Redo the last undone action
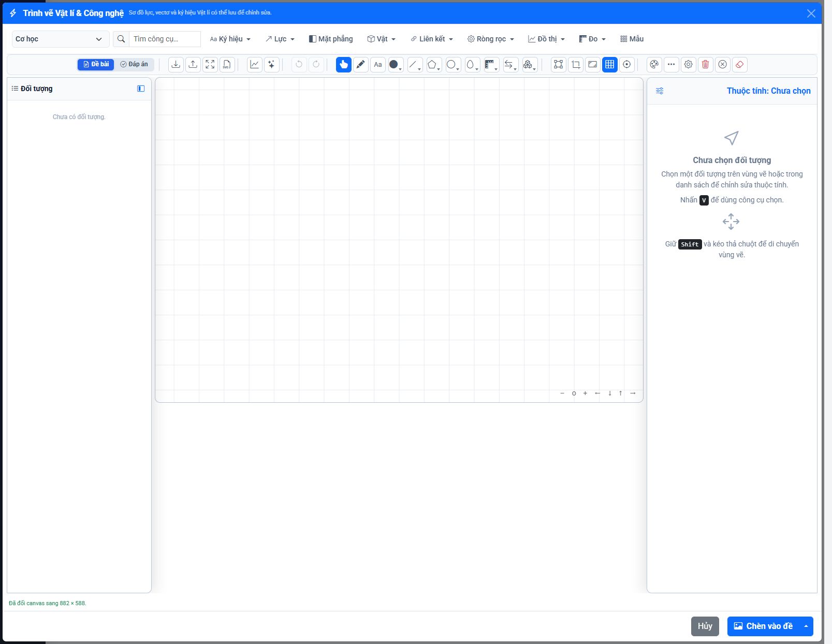The image size is (832, 644). (x=316, y=65)
